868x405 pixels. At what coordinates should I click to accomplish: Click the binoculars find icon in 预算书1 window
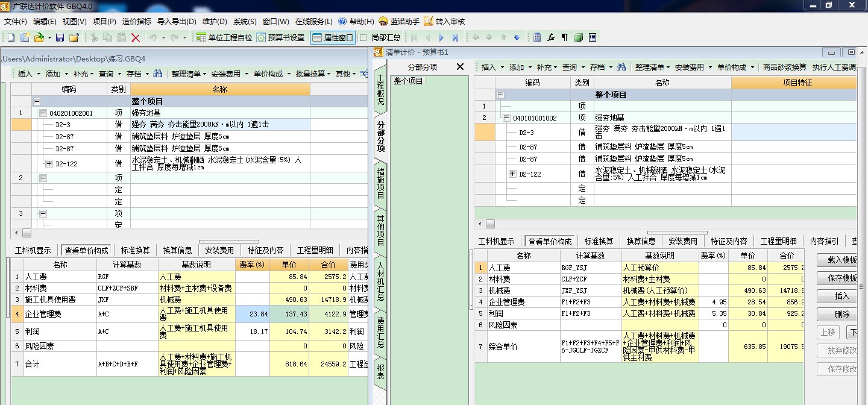tap(621, 67)
